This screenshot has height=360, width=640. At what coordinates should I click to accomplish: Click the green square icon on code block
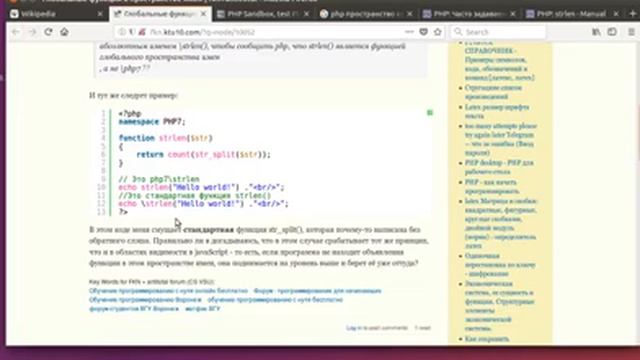pyautogui.click(x=430, y=112)
